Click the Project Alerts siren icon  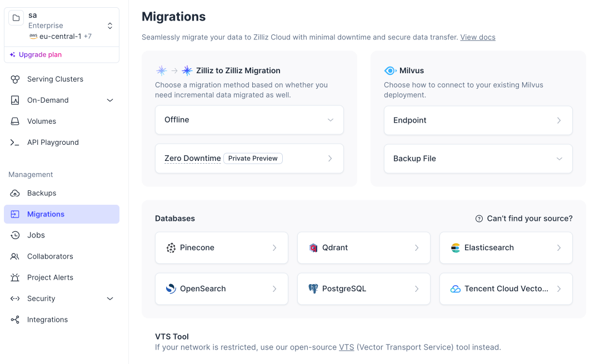coord(15,277)
